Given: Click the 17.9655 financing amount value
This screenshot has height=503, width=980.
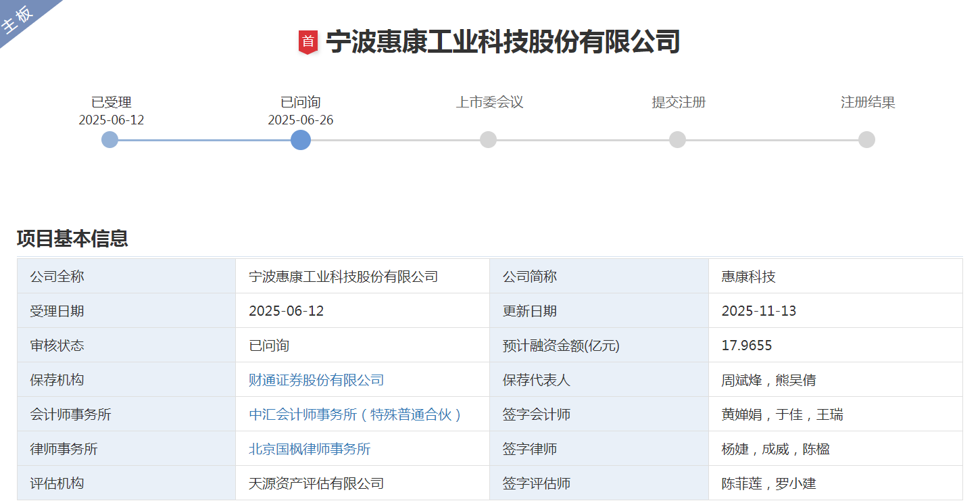Looking at the screenshot, I should coord(747,345).
